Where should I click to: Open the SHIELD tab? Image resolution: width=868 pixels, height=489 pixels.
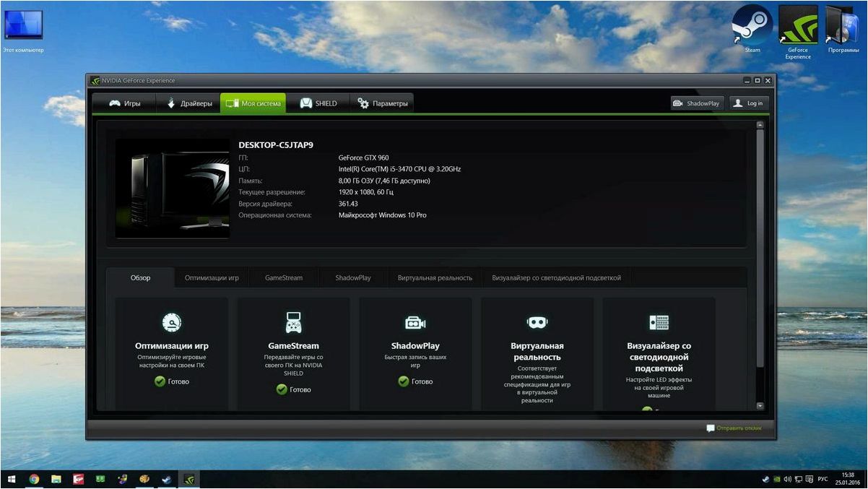[318, 103]
